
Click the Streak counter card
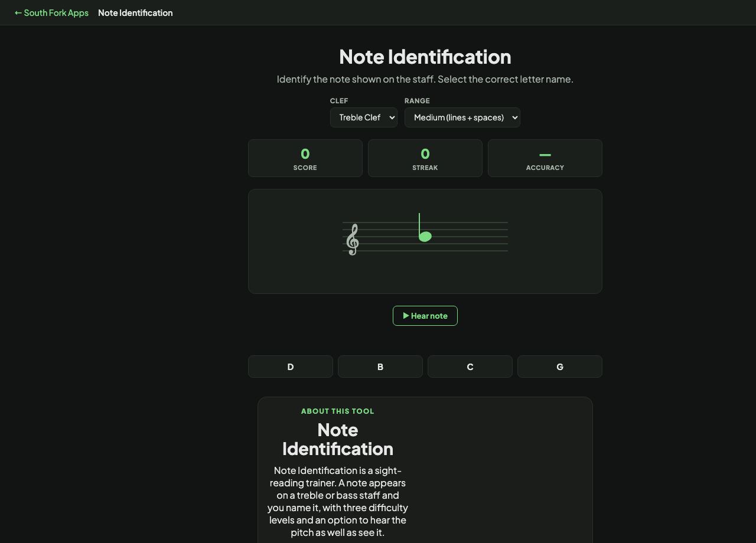[425, 158]
